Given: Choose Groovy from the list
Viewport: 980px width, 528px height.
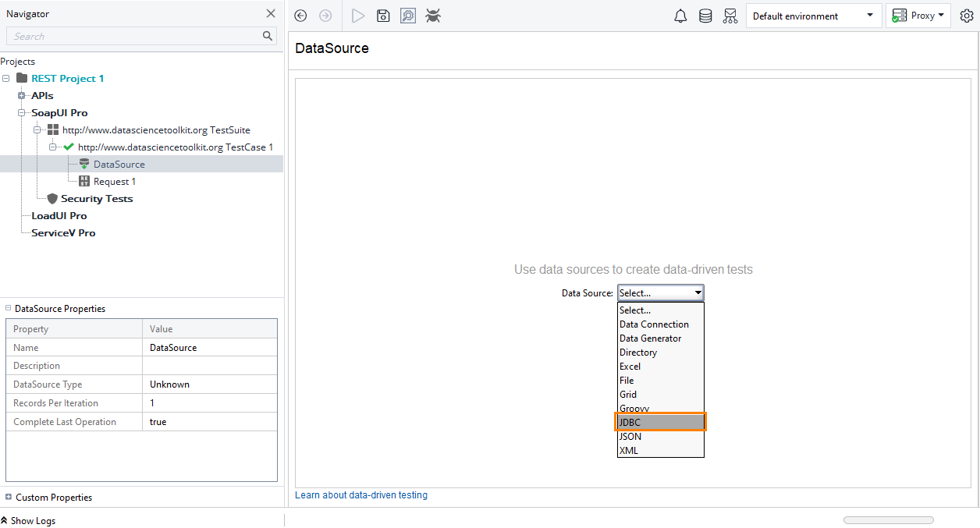Looking at the screenshot, I should pos(660,408).
